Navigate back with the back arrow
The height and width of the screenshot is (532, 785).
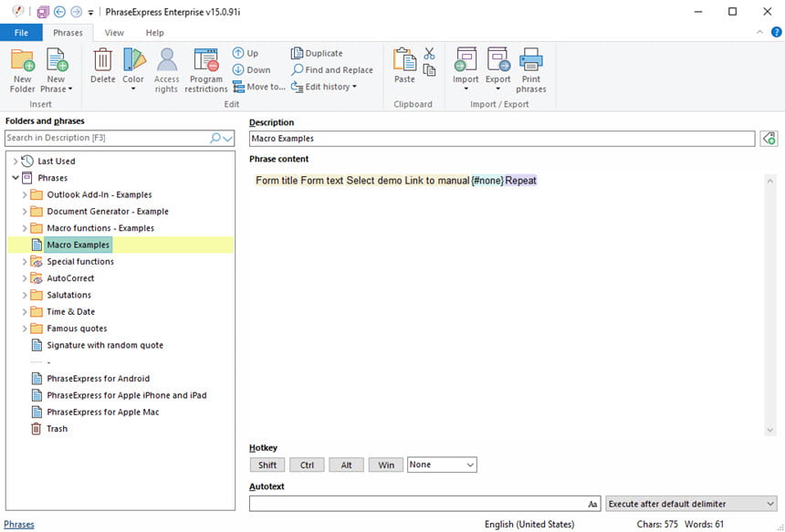point(59,12)
